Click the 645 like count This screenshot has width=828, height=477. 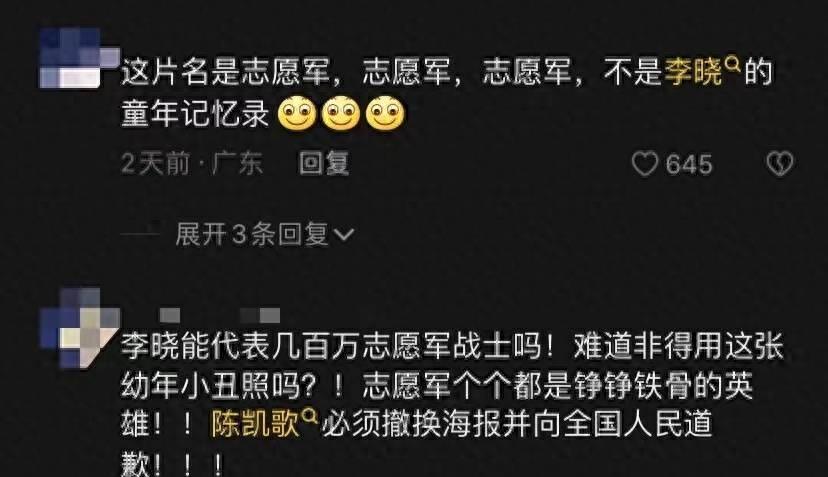[689, 164]
